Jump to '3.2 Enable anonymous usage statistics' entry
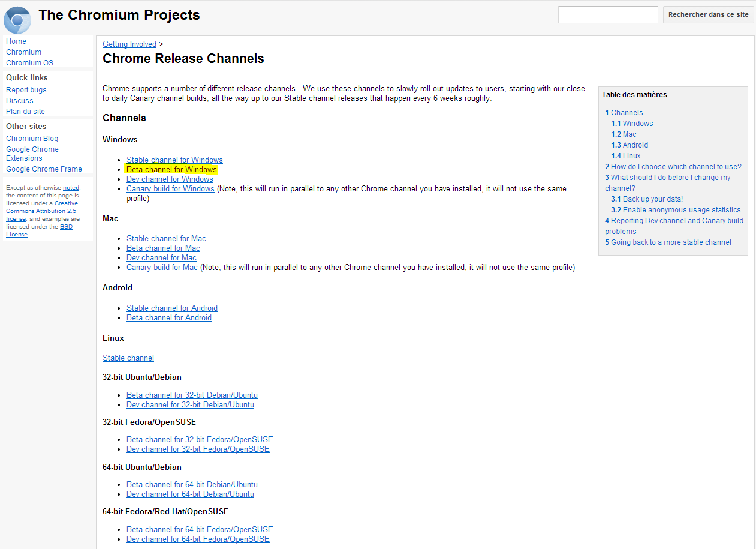Image resolution: width=756 pixels, height=549 pixels. point(676,210)
